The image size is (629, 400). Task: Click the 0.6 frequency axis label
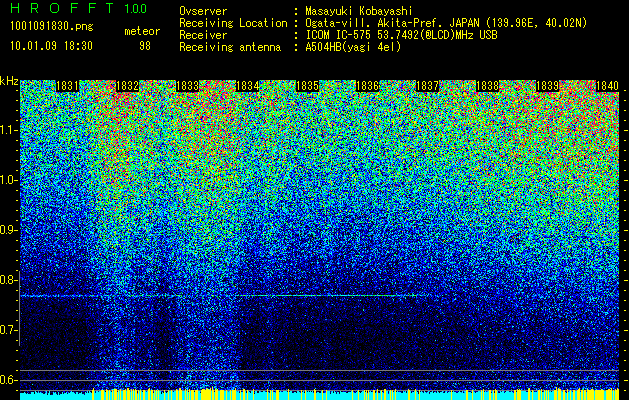(8, 380)
